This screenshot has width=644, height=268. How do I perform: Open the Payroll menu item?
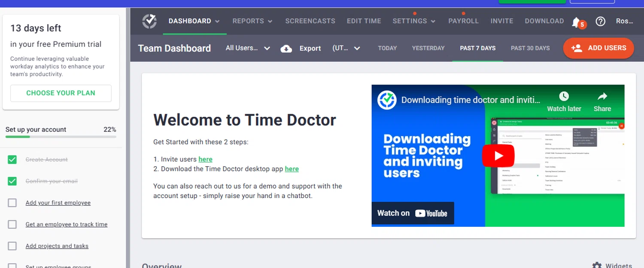[x=463, y=21]
